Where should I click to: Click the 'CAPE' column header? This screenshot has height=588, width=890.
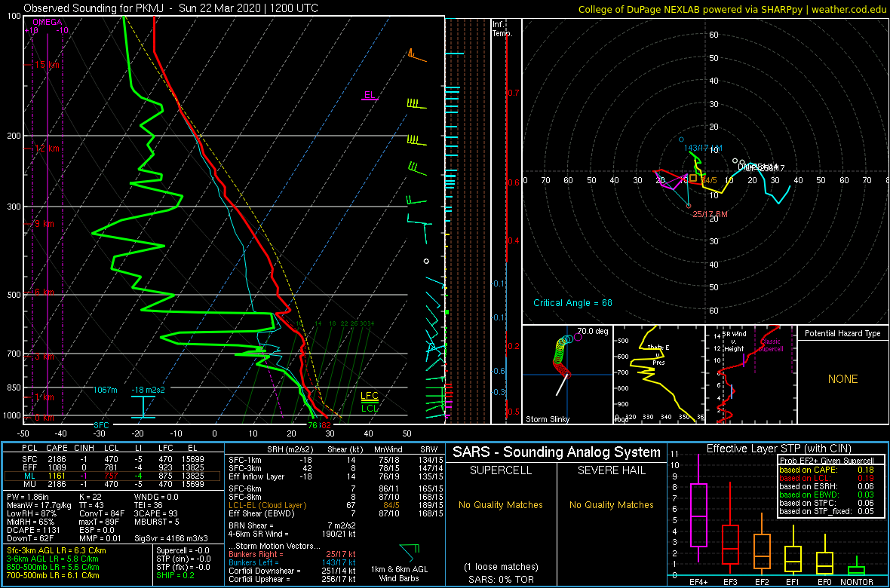coord(57,449)
